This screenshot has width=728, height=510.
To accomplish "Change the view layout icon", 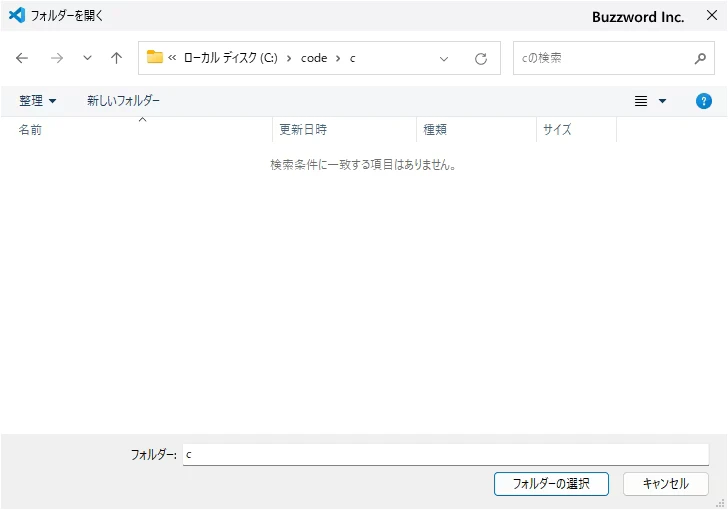I will [x=641, y=101].
